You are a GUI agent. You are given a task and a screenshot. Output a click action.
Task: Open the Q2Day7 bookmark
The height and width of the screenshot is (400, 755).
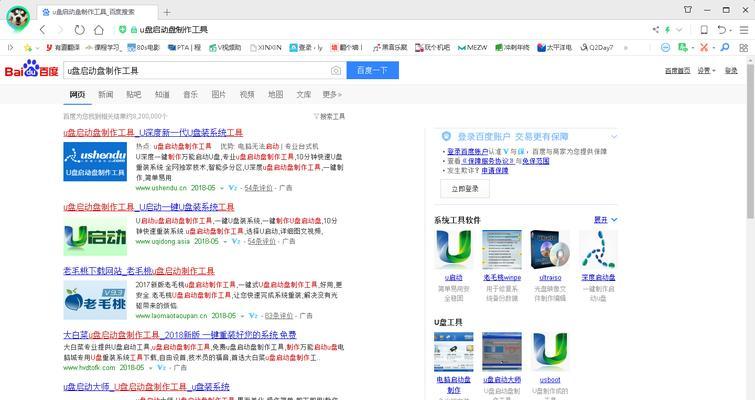click(597, 48)
